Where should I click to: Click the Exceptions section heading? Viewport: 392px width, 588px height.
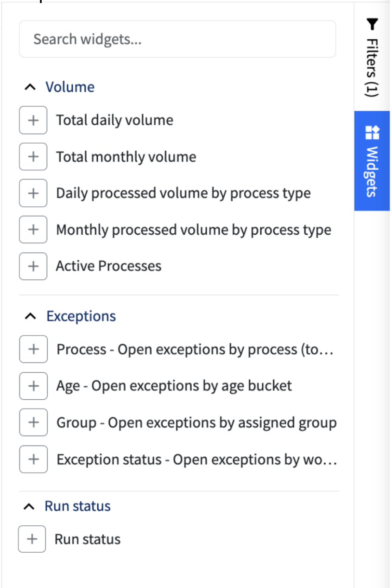(x=81, y=316)
